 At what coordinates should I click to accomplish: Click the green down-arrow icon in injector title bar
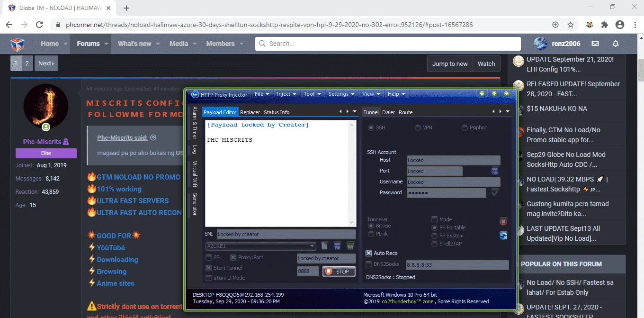[482, 93]
